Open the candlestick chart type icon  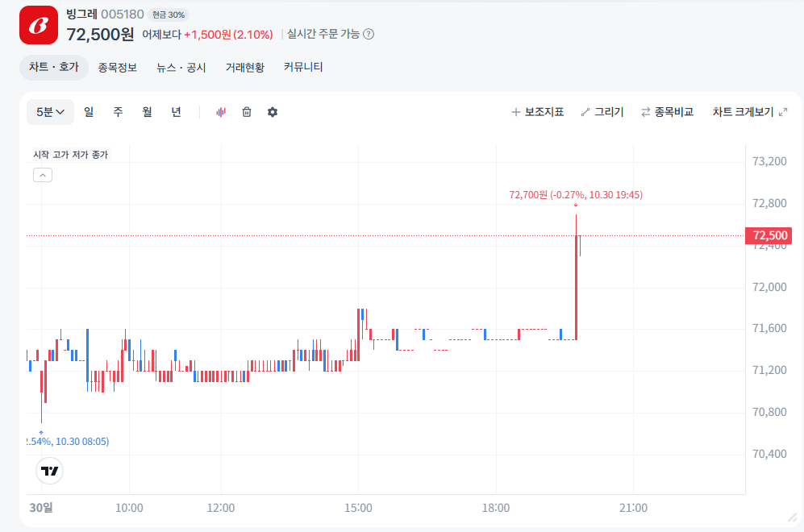click(221, 112)
